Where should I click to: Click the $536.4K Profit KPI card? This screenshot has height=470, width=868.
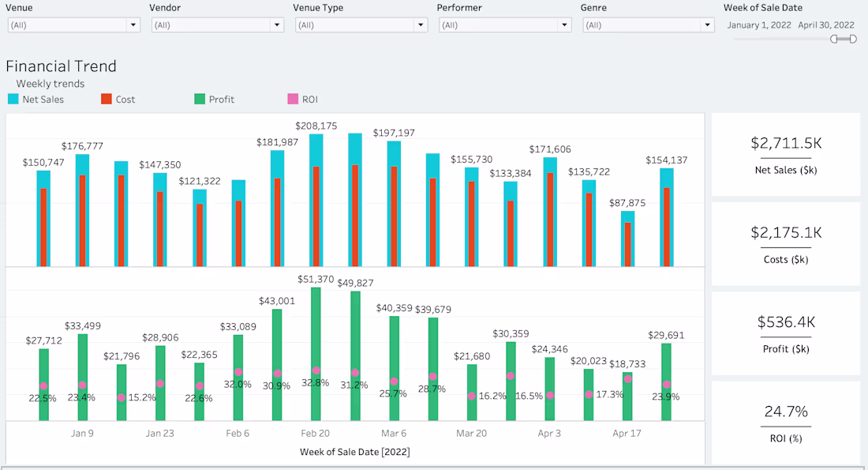(785, 333)
